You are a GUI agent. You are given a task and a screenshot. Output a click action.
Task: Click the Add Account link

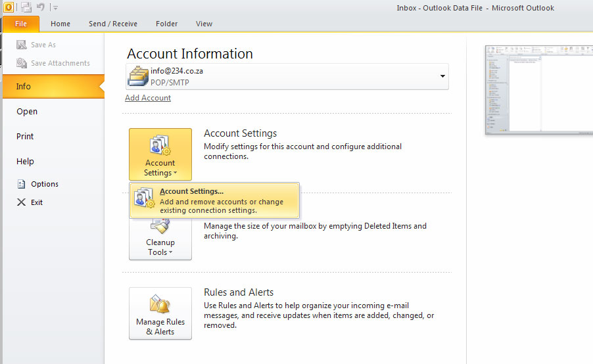tap(148, 98)
